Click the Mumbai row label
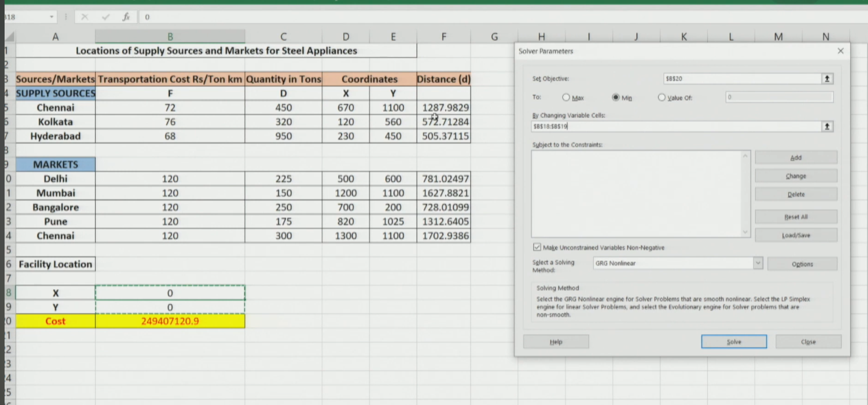The image size is (868, 405). 55,193
